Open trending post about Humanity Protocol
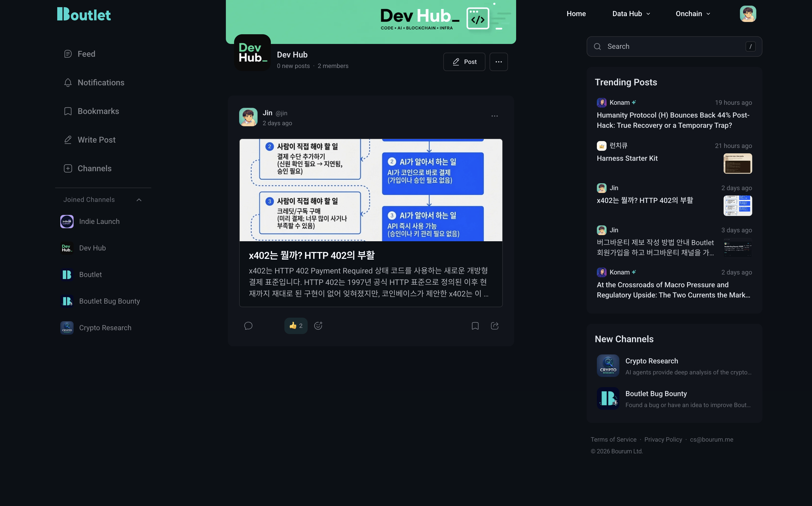 point(673,120)
